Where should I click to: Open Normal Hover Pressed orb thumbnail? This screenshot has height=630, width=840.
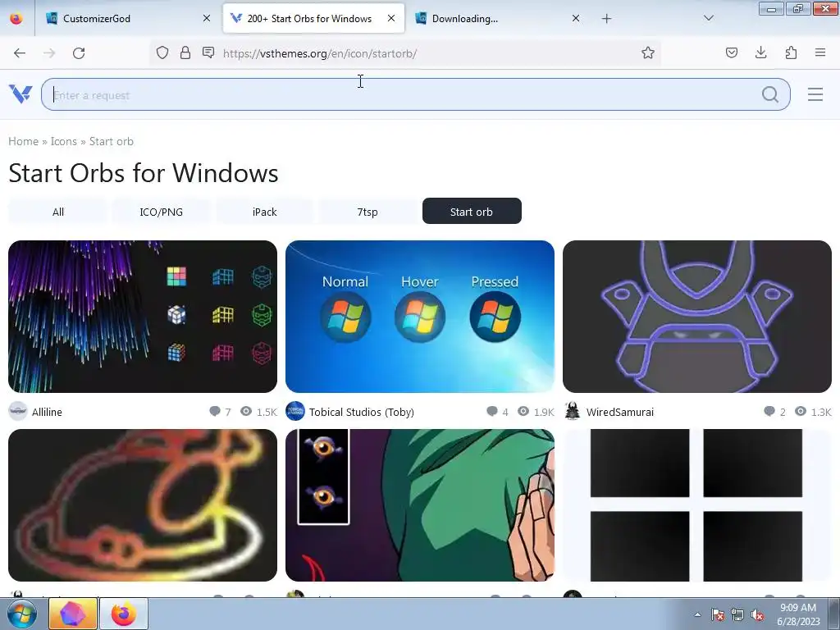click(x=420, y=317)
